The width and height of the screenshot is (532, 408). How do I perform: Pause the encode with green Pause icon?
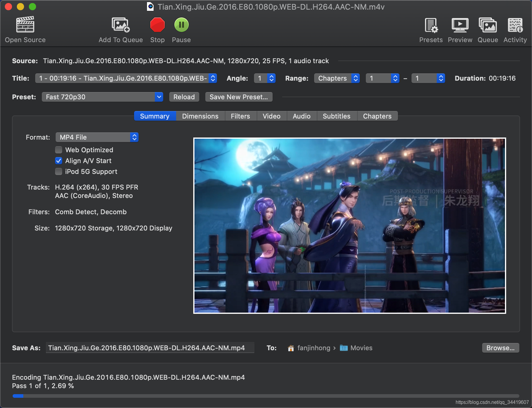[182, 25]
